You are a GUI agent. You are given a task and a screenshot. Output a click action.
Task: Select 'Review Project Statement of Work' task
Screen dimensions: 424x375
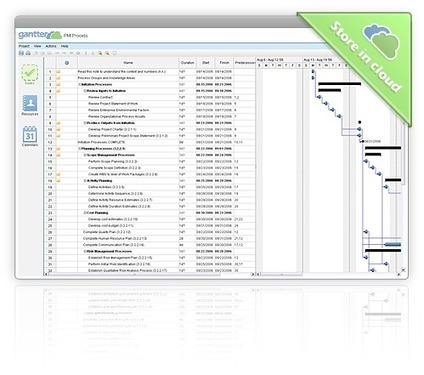click(x=113, y=104)
